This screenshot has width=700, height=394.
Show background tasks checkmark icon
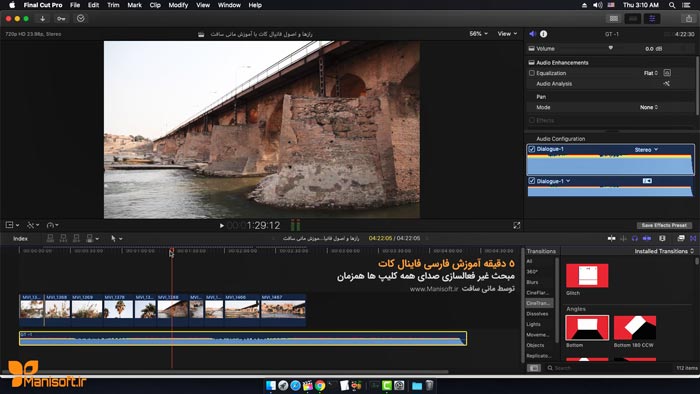80,19
